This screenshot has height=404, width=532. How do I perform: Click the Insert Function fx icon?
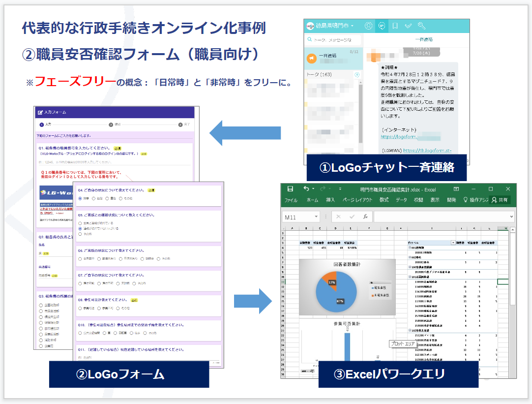click(x=365, y=217)
